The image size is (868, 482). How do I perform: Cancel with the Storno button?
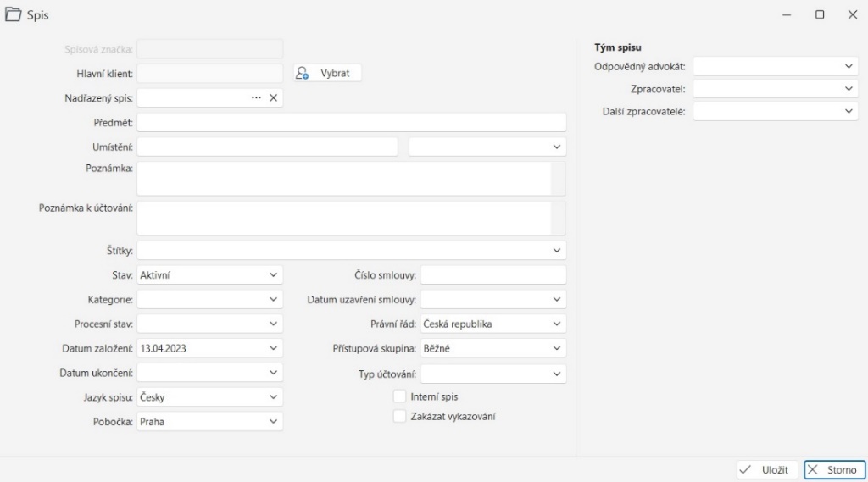pyautogui.click(x=834, y=470)
